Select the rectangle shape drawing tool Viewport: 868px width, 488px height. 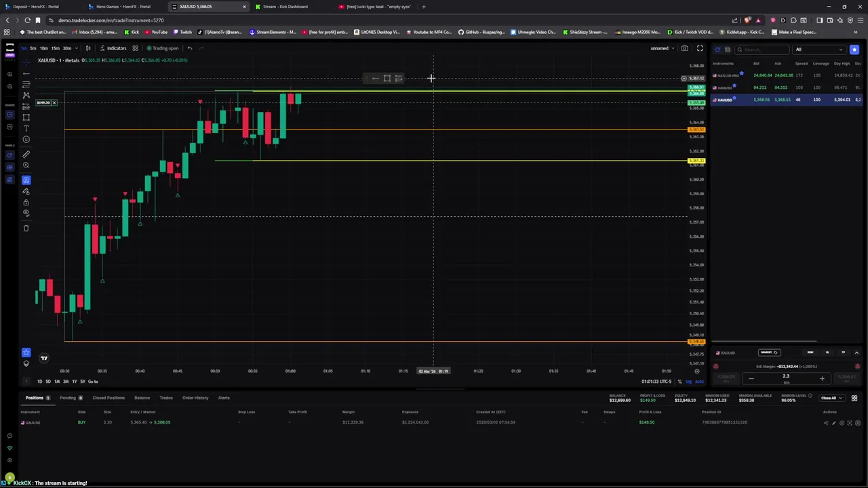(26, 117)
